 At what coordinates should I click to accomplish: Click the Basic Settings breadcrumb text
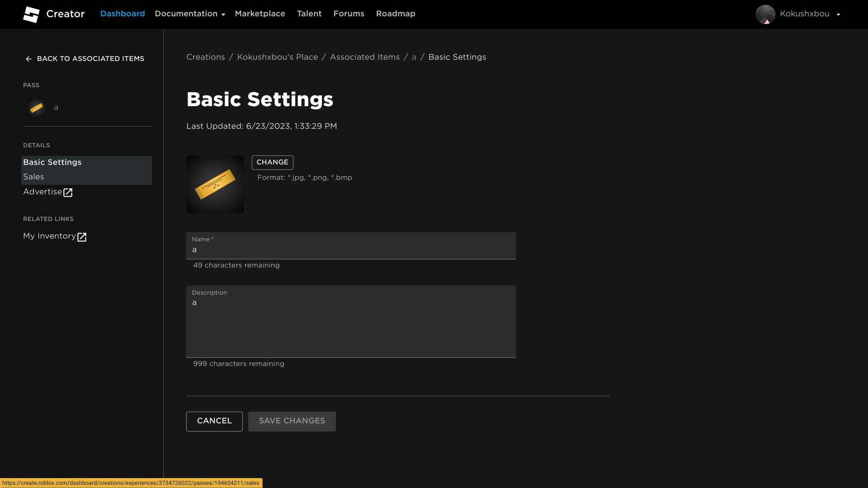pos(458,57)
